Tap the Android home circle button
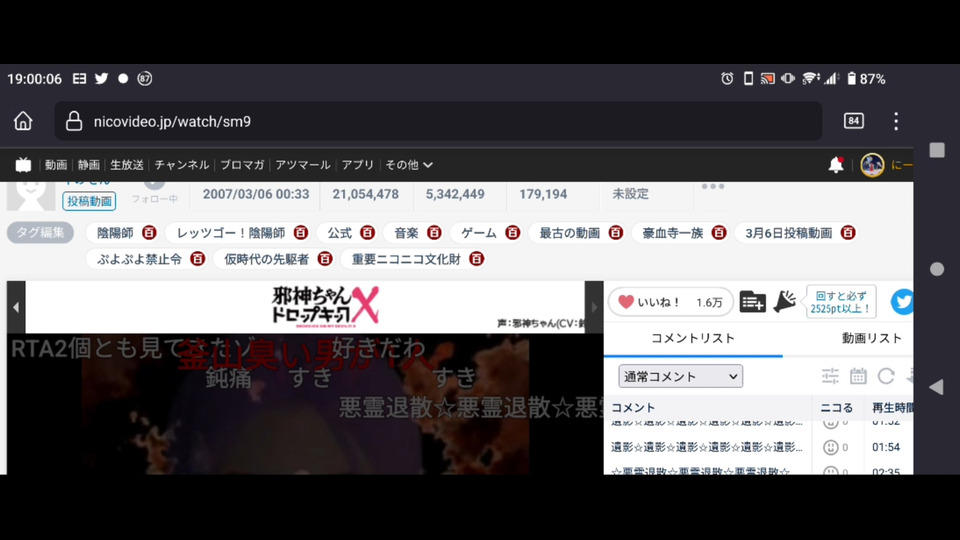 [937, 269]
